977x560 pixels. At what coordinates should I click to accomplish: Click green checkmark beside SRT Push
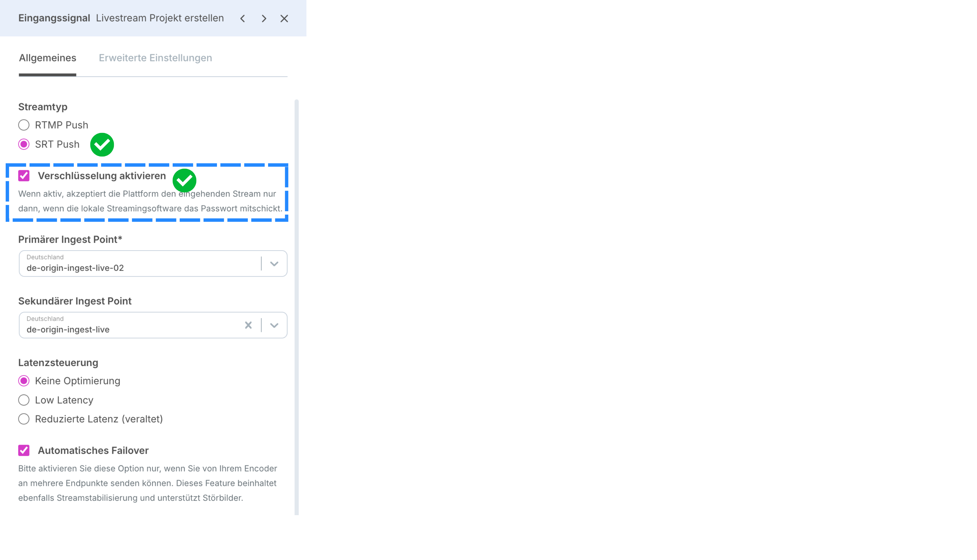click(102, 145)
